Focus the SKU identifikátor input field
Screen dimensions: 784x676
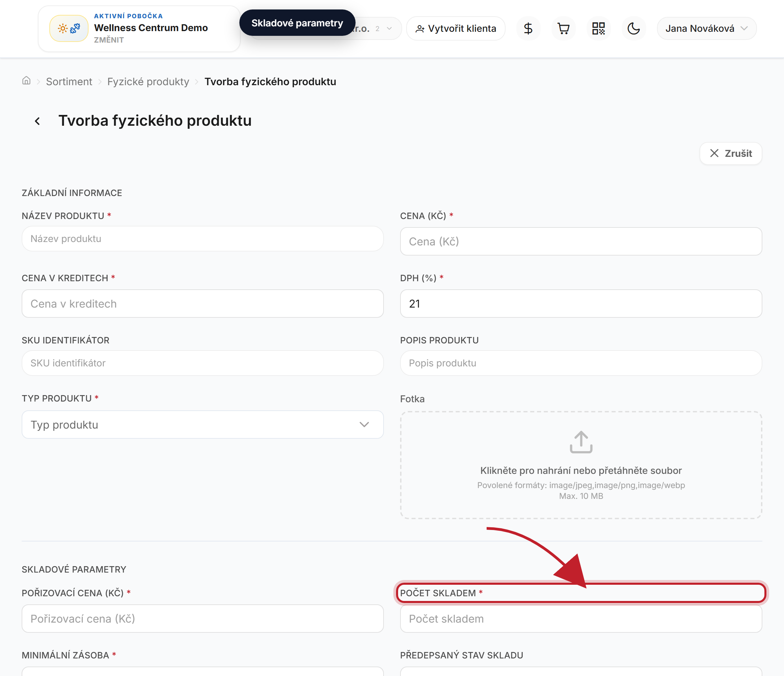pyautogui.click(x=202, y=363)
